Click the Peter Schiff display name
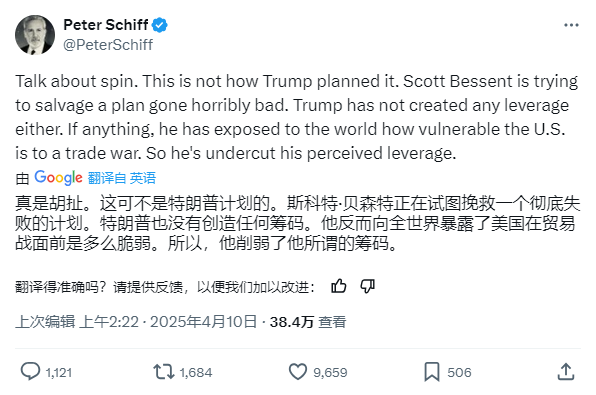 coord(106,25)
